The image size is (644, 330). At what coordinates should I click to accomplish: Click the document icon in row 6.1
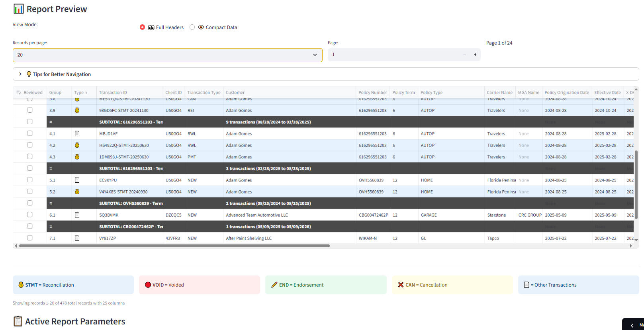(x=77, y=215)
